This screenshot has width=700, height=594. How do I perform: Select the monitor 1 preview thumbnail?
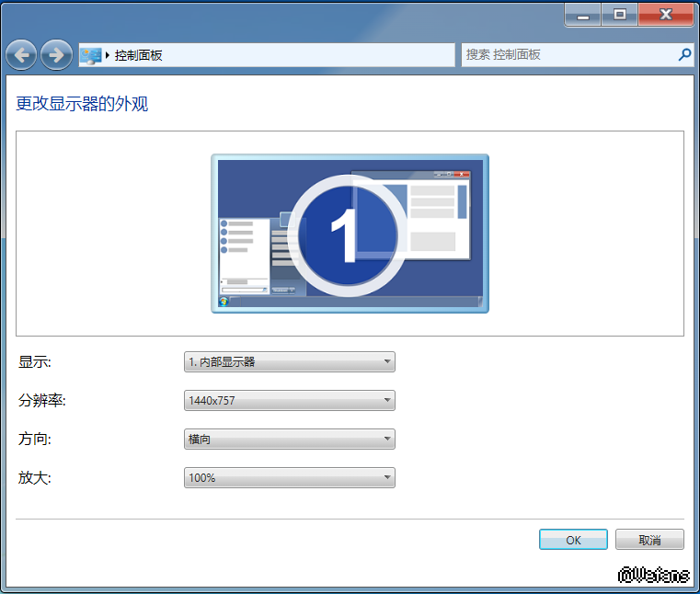350,234
